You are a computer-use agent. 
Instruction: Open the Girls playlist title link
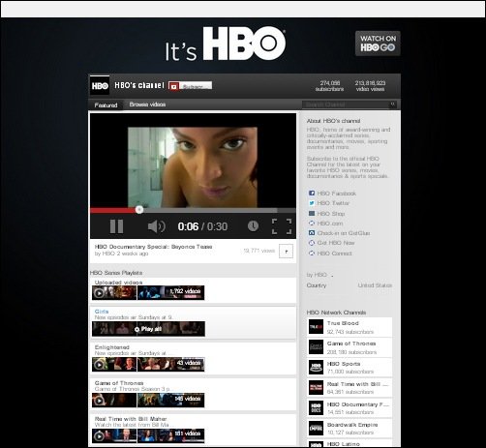(102, 312)
